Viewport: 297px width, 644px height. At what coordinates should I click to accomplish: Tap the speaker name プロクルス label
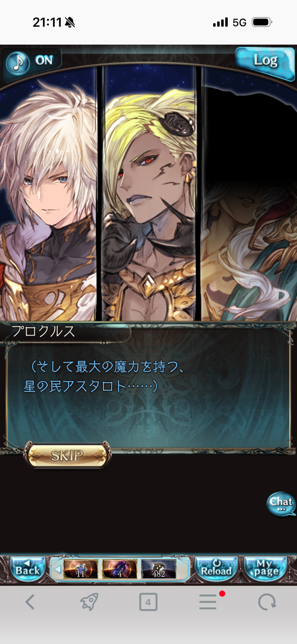tap(43, 331)
